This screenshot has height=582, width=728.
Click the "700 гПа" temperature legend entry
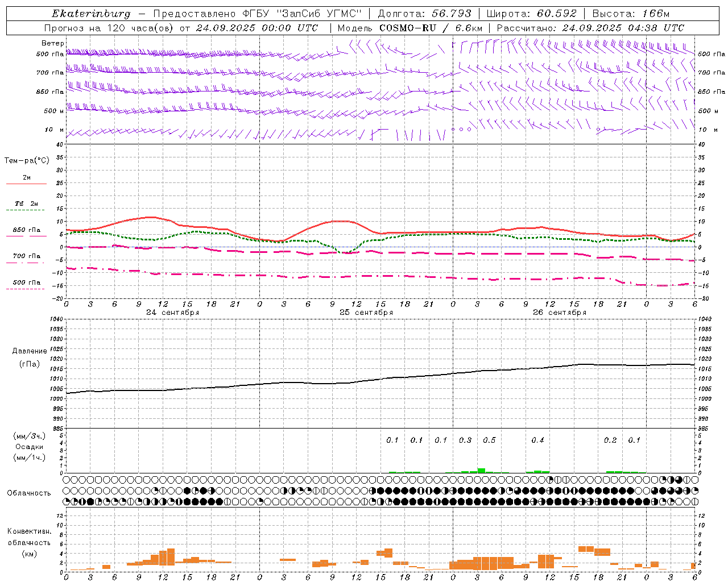[27, 256]
